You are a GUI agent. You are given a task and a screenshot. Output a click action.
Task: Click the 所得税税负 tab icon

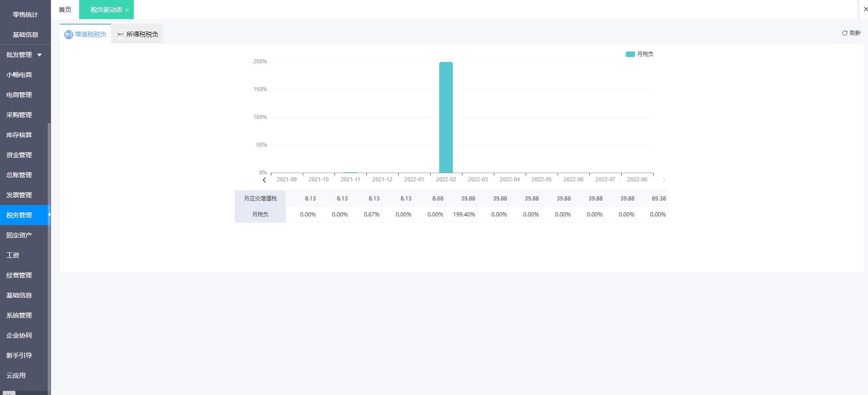click(x=121, y=34)
